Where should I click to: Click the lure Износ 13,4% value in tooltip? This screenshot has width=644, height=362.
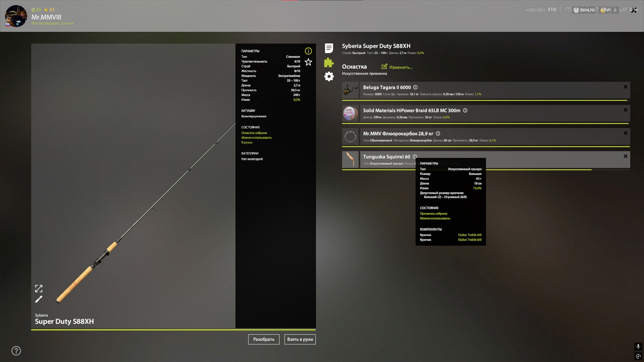tap(477, 188)
